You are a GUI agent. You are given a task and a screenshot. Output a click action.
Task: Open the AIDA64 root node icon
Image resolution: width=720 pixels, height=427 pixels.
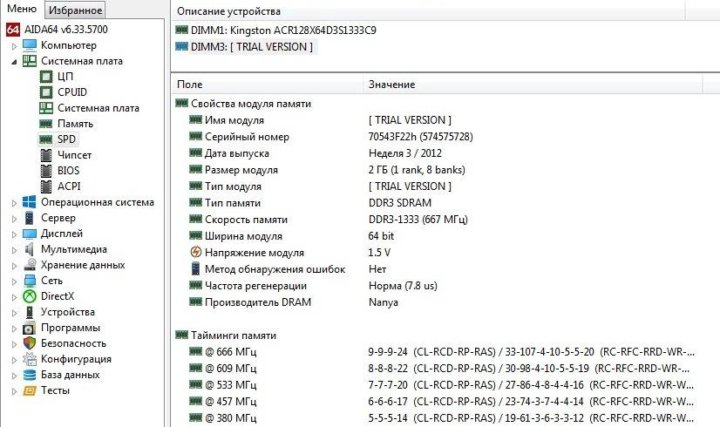point(13,29)
